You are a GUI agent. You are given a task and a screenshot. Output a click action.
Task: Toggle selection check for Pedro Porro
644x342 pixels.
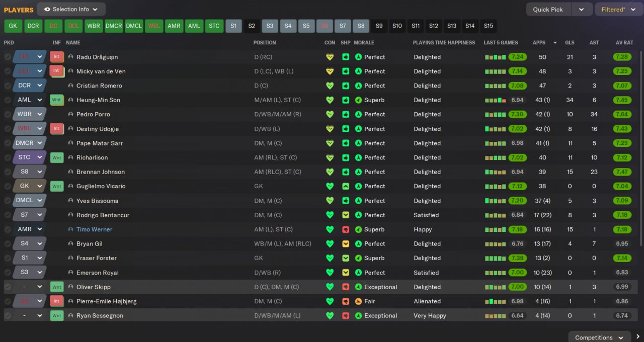coord(8,114)
